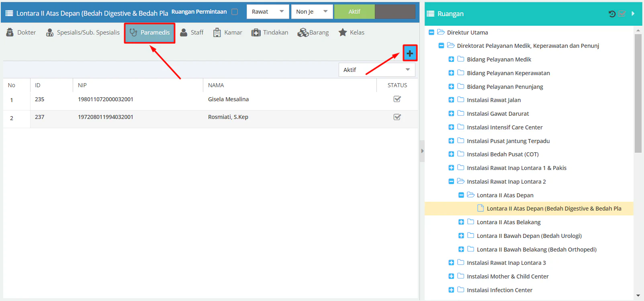Expand the Instalasi Mother & Child Center node
Image resolution: width=644 pixels, height=301 pixels.
pos(451,276)
